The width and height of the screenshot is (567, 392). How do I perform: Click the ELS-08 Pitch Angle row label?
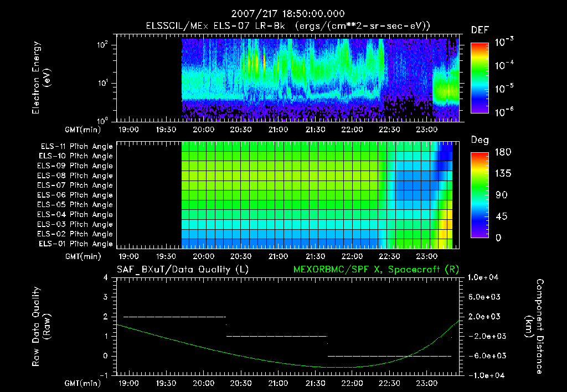point(75,176)
